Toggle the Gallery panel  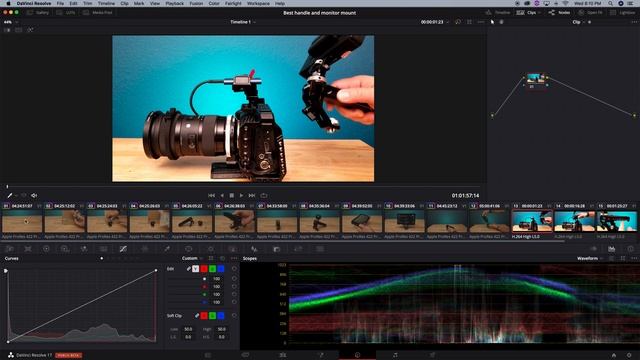[38, 13]
